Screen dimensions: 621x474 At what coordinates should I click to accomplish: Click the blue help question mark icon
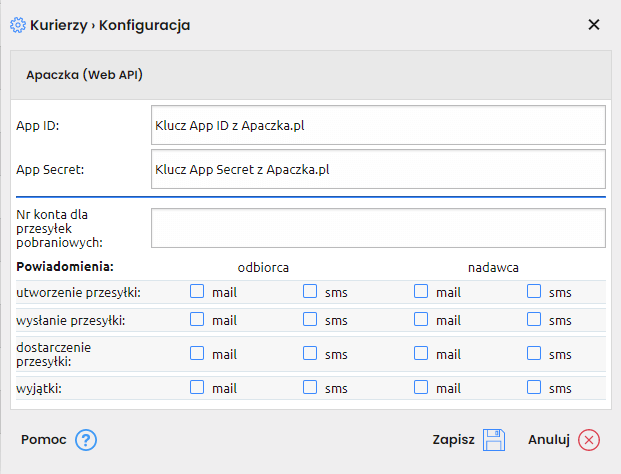pyautogui.click(x=86, y=440)
